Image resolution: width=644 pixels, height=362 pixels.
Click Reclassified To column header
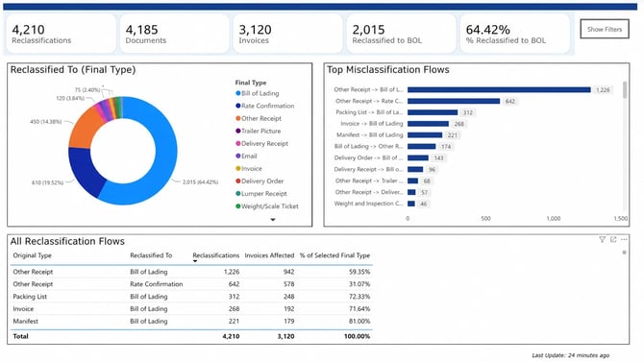[x=151, y=255]
